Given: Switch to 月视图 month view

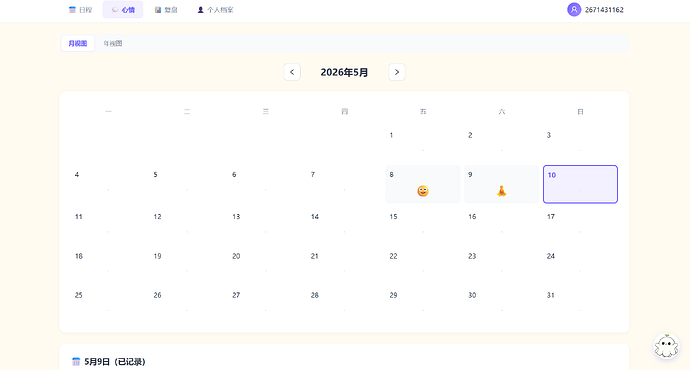Looking at the screenshot, I should [x=77, y=43].
